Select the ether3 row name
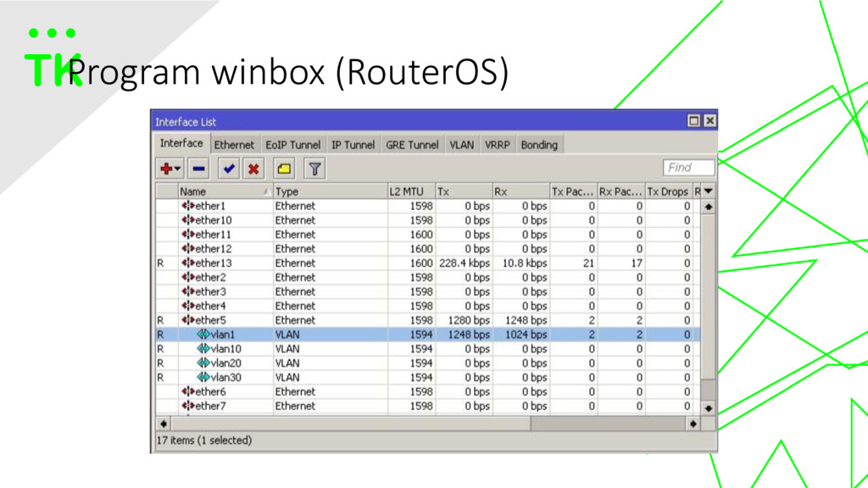 pyautogui.click(x=210, y=292)
